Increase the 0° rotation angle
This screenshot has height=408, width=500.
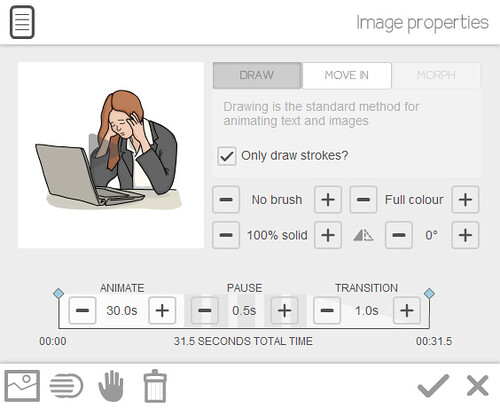465,235
